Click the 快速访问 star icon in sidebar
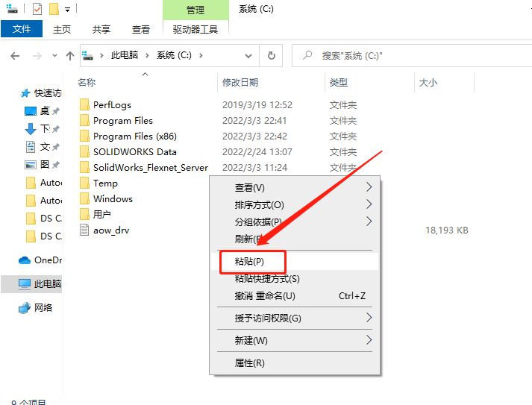This screenshot has height=405, width=532. click(26, 93)
